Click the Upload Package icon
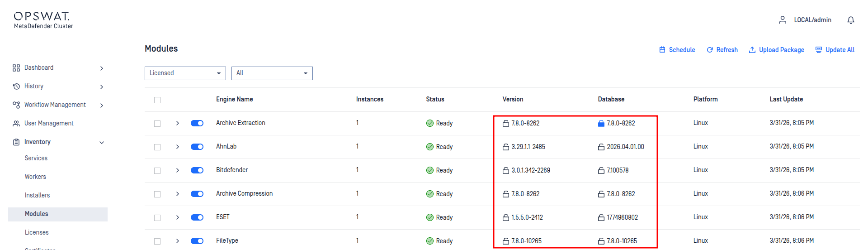This screenshot has height=250, width=868. (752, 50)
